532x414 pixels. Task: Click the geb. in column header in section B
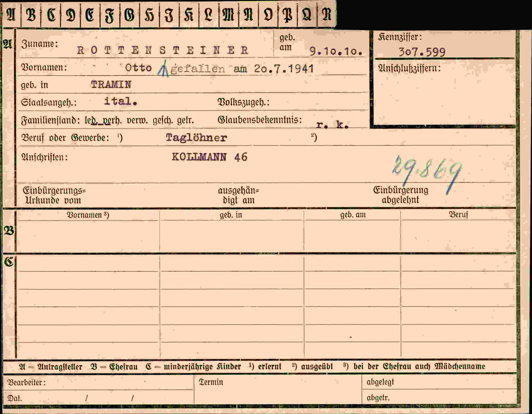point(231,215)
